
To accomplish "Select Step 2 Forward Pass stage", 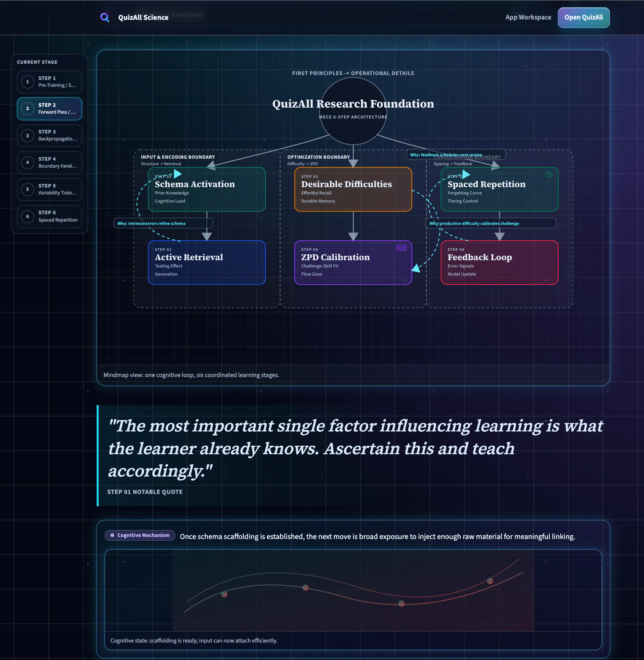I will (50, 109).
